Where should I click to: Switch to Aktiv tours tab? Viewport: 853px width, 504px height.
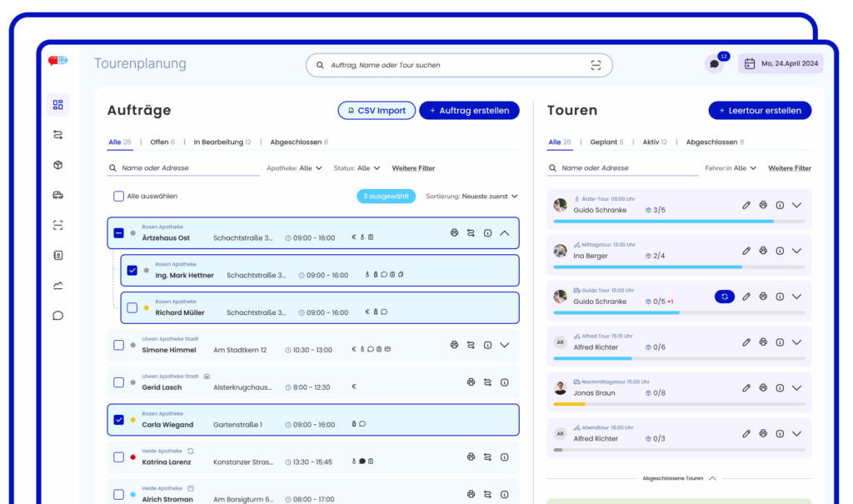(655, 142)
